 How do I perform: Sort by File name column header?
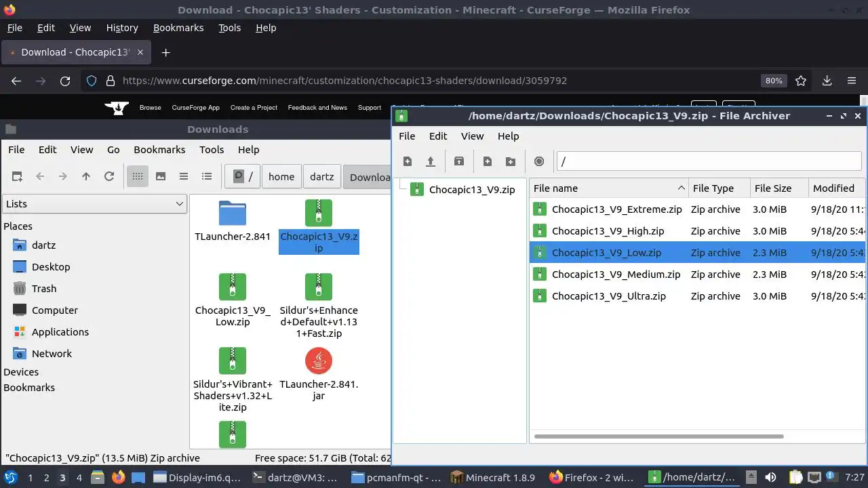[x=609, y=188]
